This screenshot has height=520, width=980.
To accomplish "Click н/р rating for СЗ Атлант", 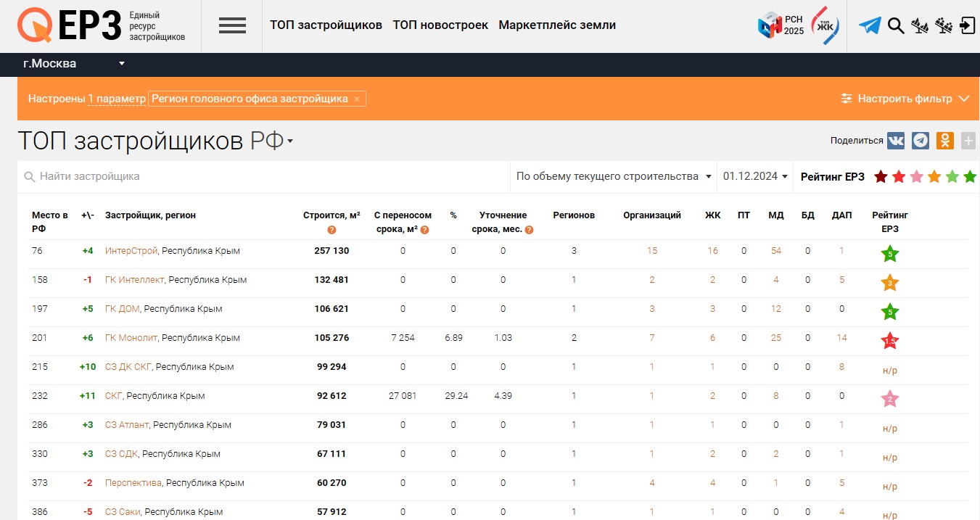I will click(890, 429).
